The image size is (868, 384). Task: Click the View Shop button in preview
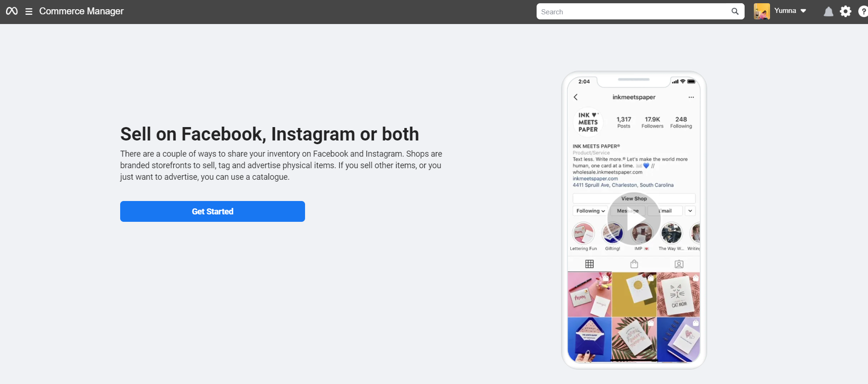point(634,199)
